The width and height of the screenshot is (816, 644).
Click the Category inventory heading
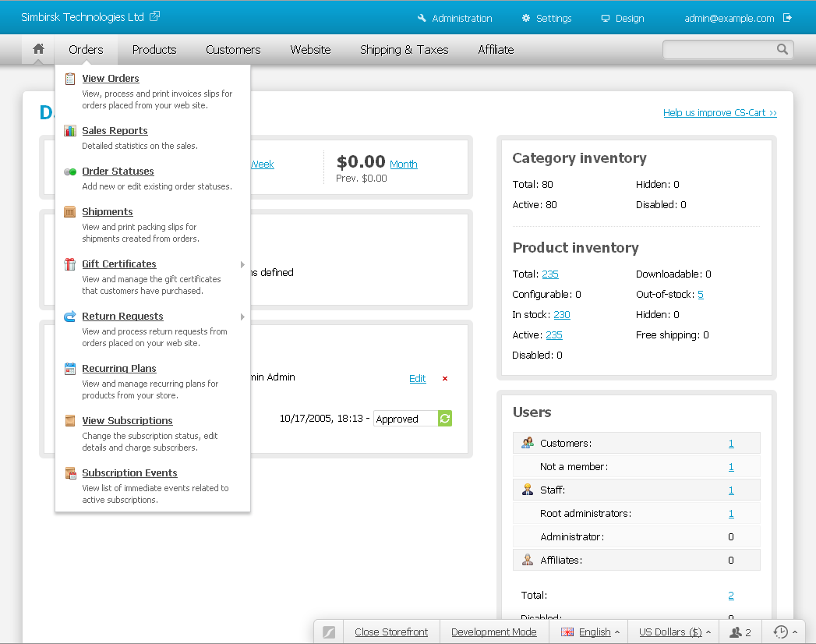[x=579, y=157]
